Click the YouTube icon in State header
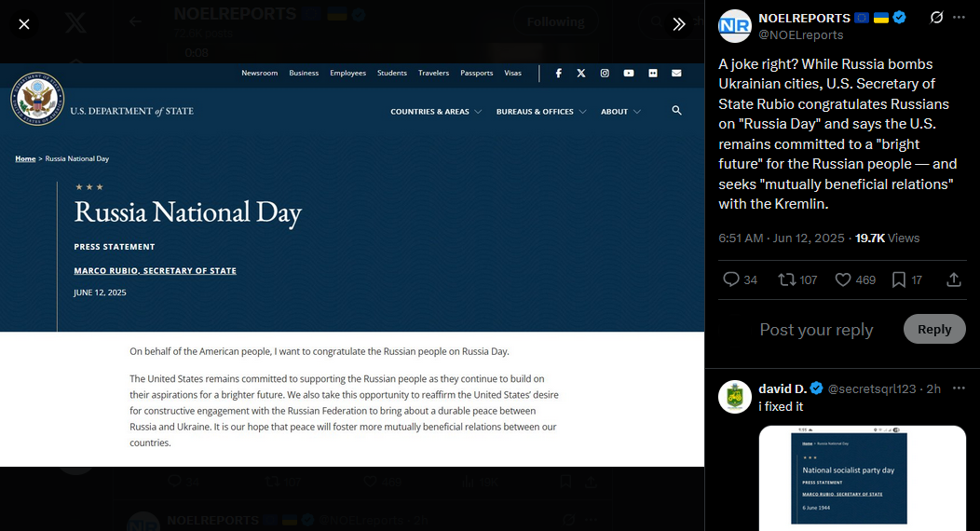Screen dimensions: 980x531 pyautogui.click(x=629, y=73)
